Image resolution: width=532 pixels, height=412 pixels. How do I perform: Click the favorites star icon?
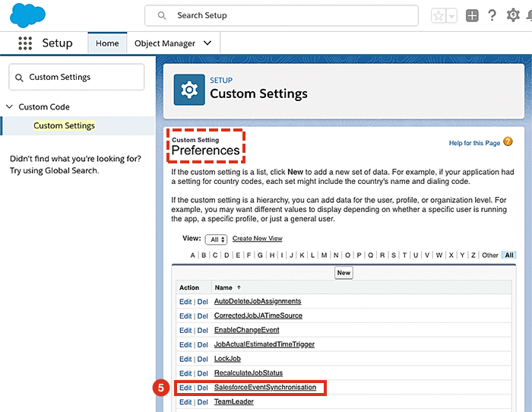pyautogui.click(x=439, y=16)
